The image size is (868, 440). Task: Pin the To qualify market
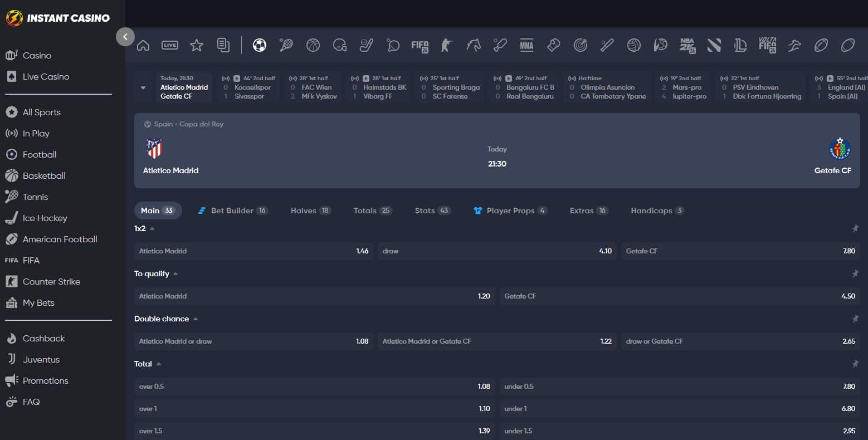tap(855, 273)
